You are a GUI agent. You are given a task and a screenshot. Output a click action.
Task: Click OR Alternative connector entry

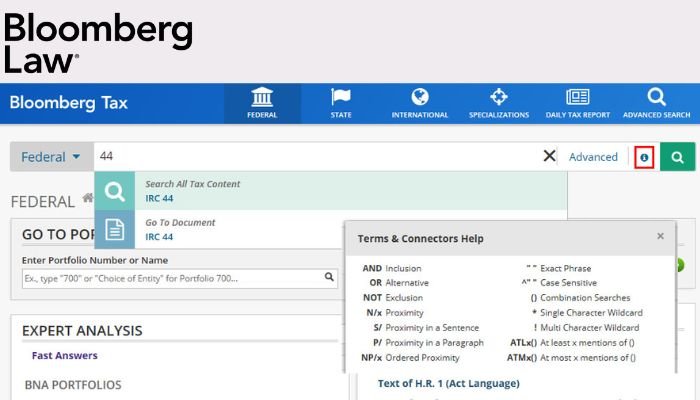[x=399, y=283]
